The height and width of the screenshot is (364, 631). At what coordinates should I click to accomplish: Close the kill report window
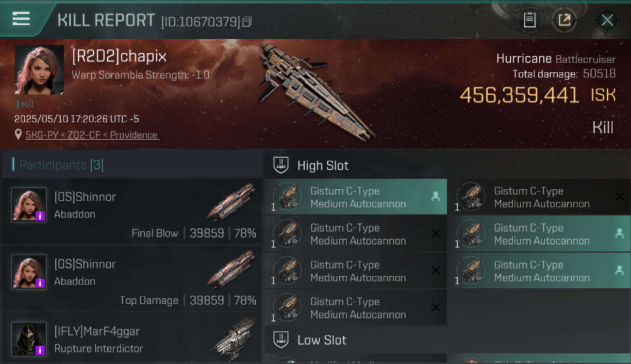coord(607,20)
